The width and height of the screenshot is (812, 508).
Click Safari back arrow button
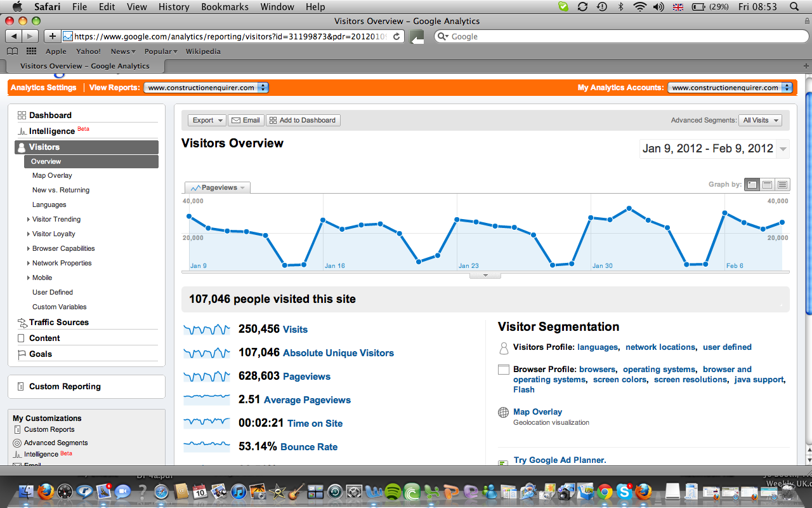[13, 36]
